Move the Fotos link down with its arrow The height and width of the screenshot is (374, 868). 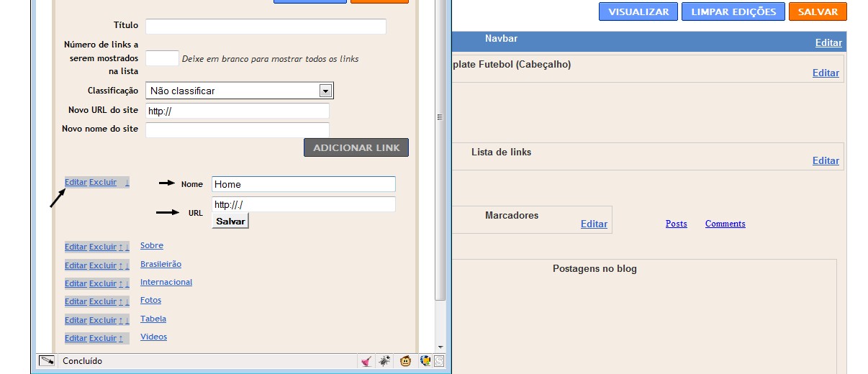(x=127, y=301)
